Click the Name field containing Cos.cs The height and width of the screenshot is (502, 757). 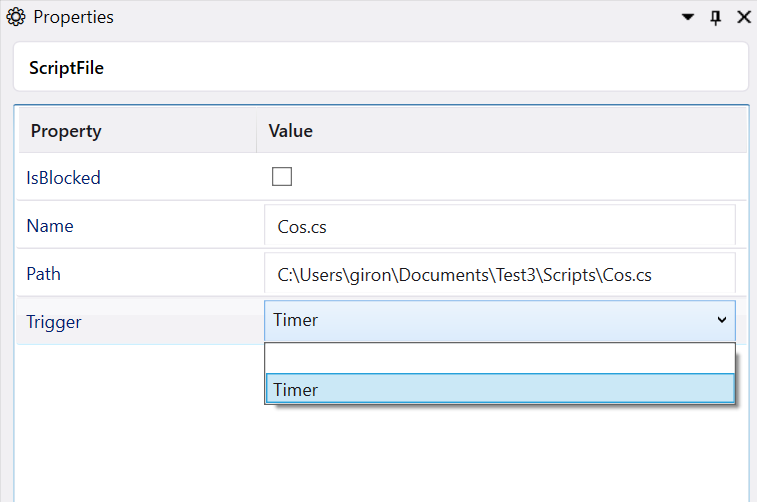coord(500,226)
